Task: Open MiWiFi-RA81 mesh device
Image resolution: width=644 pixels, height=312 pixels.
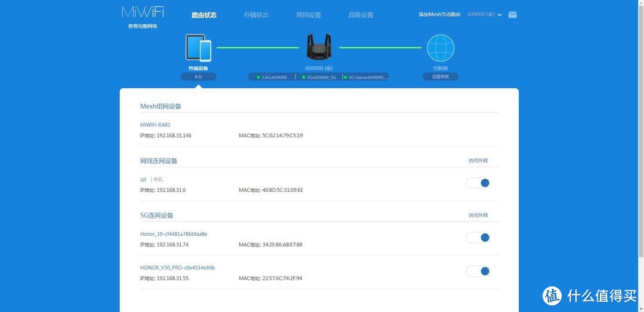Action: click(x=155, y=124)
